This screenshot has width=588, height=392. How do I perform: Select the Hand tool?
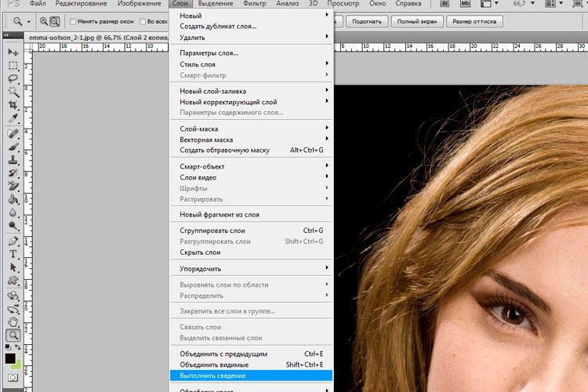pos(13,321)
